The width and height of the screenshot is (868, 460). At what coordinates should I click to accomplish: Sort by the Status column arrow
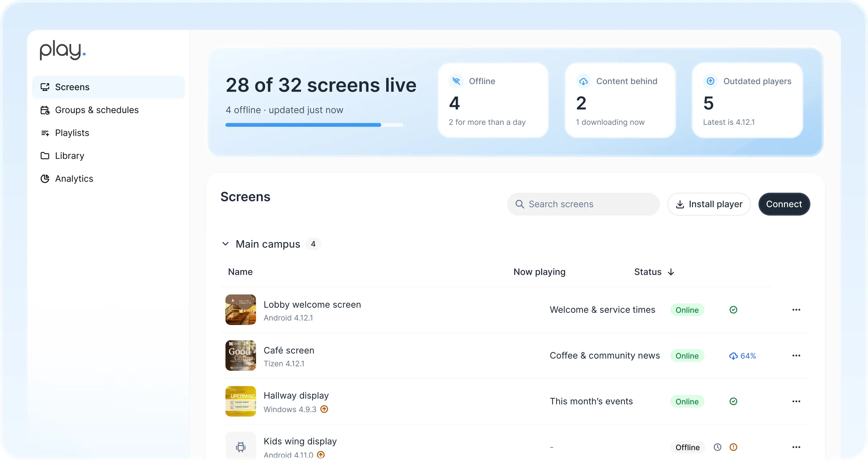click(671, 272)
